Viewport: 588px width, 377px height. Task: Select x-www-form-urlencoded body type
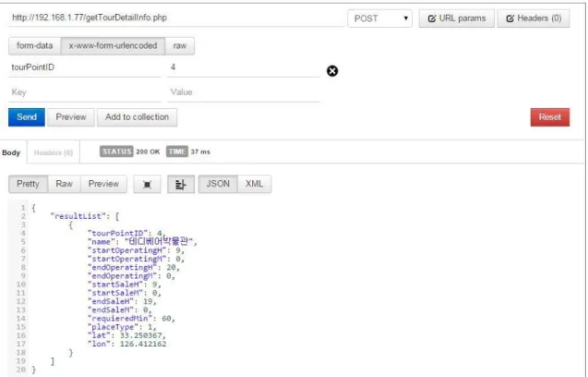(113, 46)
